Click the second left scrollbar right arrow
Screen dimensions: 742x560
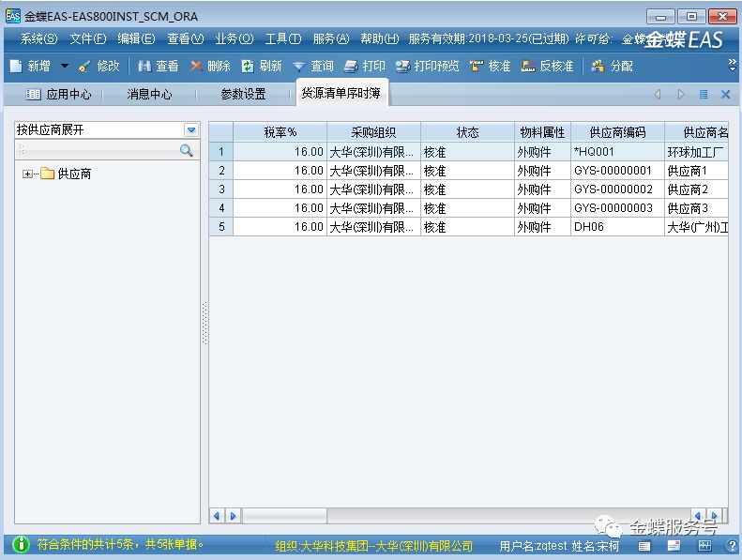point(233,516)
